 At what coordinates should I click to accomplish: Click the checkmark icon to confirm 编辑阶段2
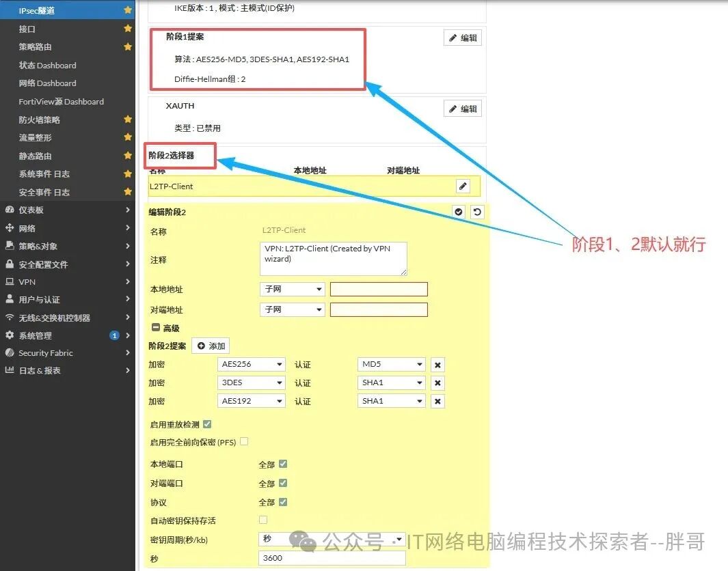click(459, 212)
